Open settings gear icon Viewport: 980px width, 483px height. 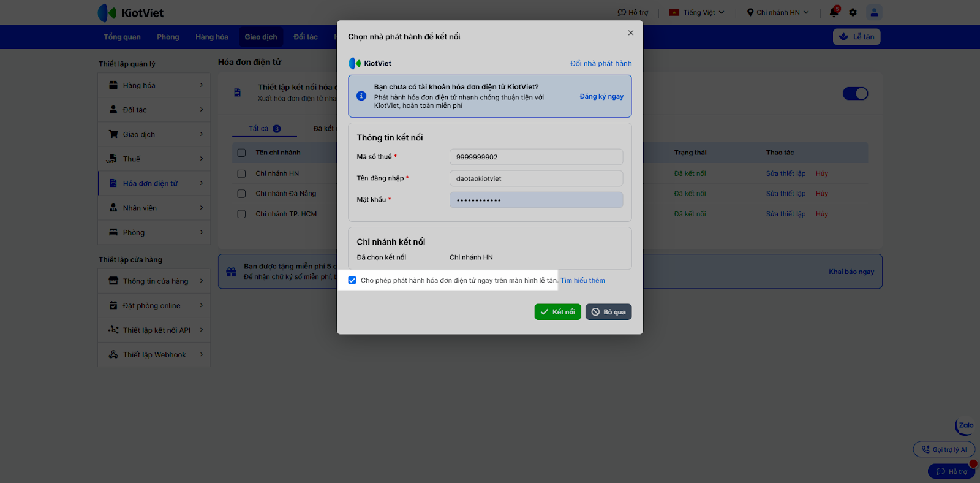pos(853,12)
